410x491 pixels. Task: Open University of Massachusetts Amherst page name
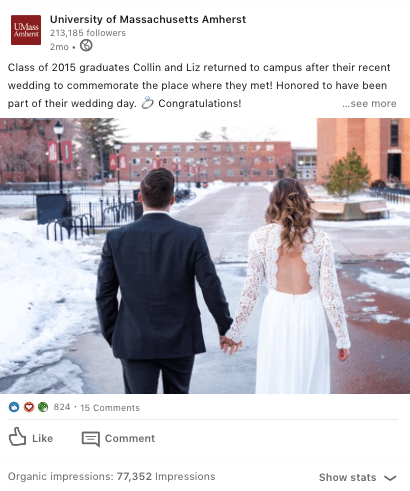pos(148,19)
